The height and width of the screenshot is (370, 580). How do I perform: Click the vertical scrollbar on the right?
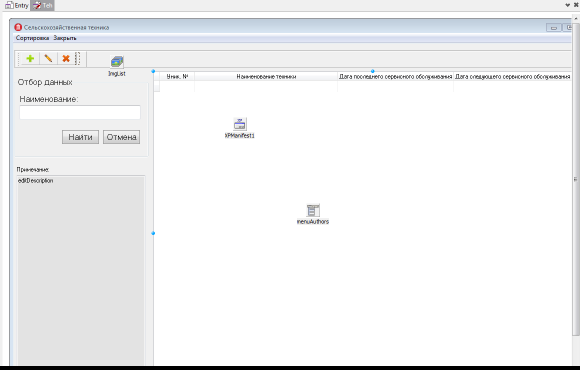tap(576, 178)
